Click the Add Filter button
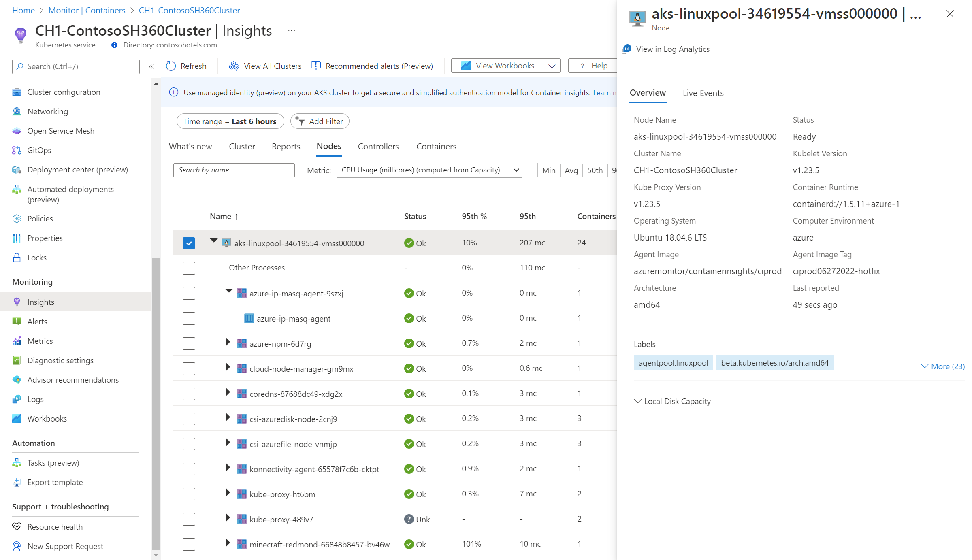Image resolution: width=972 pixels, height=560 pixels. point(320,121)
